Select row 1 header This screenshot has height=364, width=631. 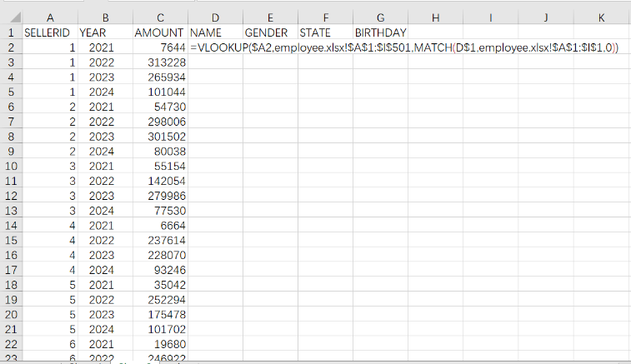tap(11, 32)
